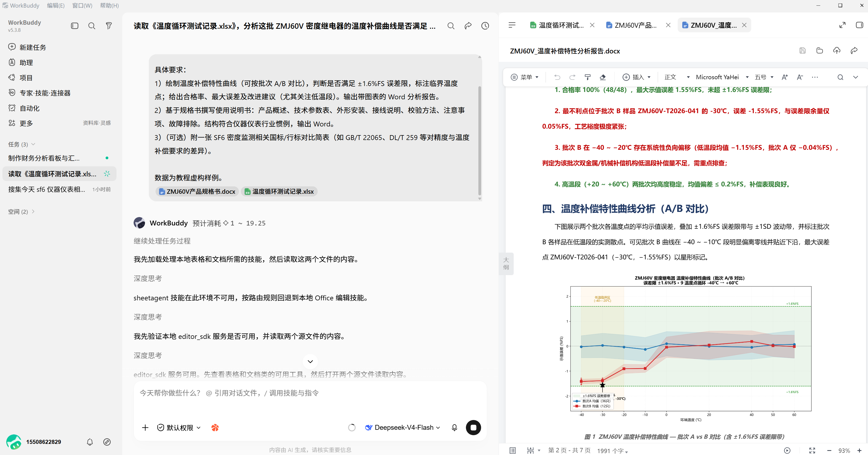This screenshot has height=455, width=868.
Task: Zoom out the document with minus
Action: [829, 450]
